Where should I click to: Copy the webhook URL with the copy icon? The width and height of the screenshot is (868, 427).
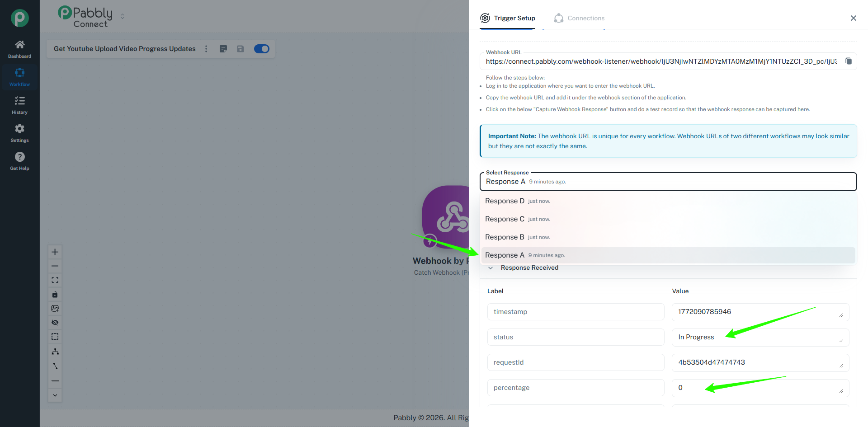[x=849, y=61]
